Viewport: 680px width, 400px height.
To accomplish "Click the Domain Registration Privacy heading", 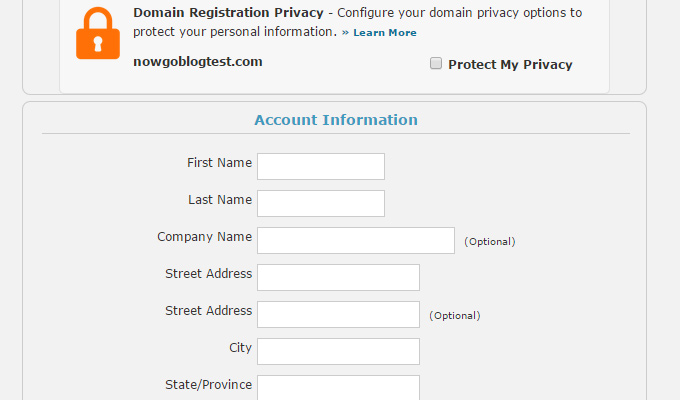I will (228, 13).
